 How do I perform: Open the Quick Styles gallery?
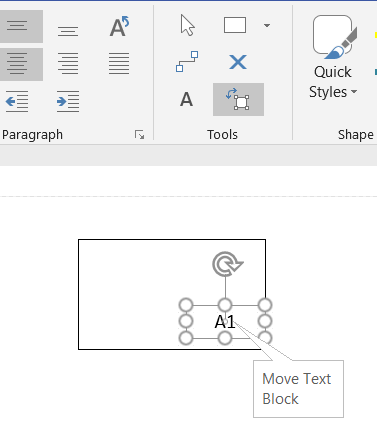(x=333, y=57)
